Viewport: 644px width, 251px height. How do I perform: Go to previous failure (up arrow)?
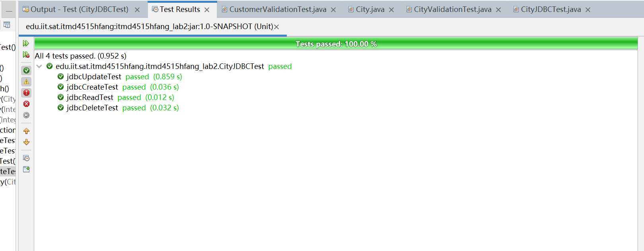click(x=26, y=131)
